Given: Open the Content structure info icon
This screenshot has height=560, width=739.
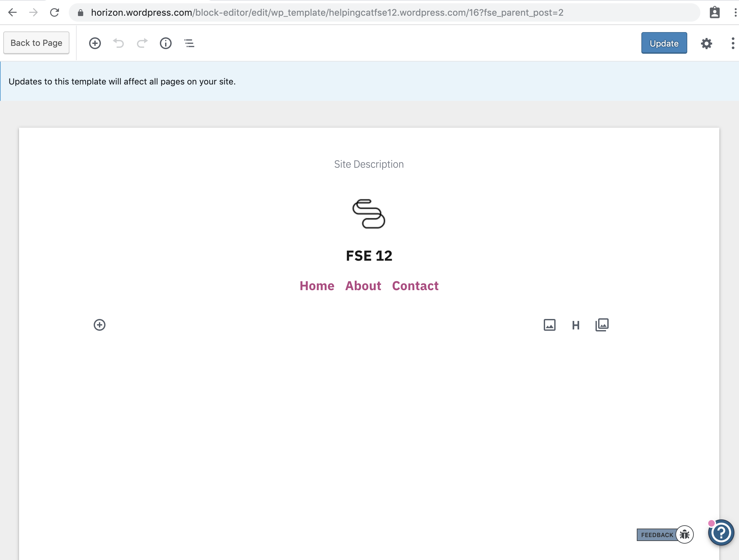Looking at the screenshot, I should pyautogui.click(x=166, y=43).
